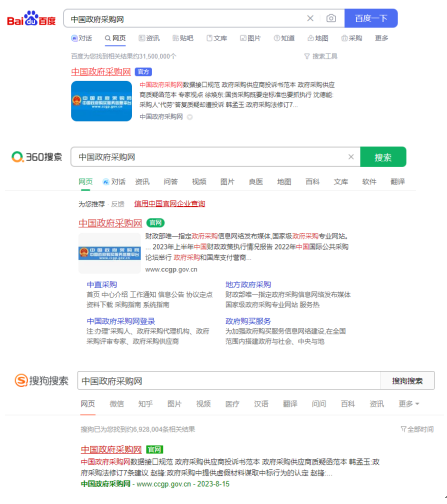
Task: Open 360 result title 中国政府采购网
Action: 110,223
